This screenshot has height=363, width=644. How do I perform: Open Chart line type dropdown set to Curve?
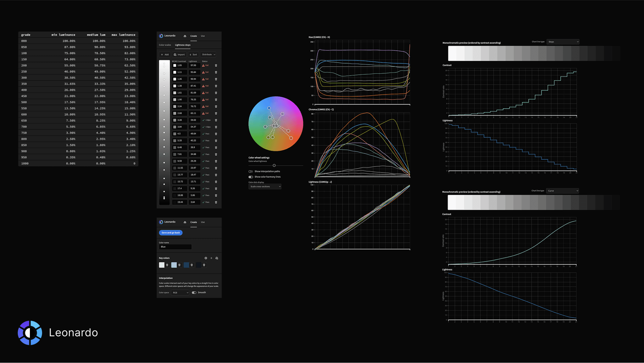[x=563, y=191]
